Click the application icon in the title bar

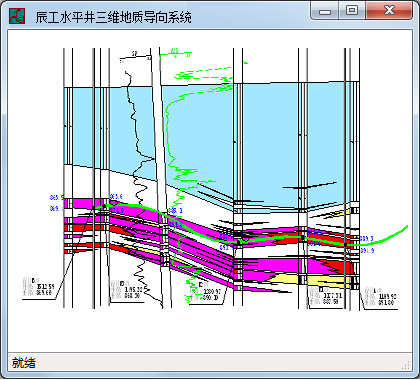[17, 16]
